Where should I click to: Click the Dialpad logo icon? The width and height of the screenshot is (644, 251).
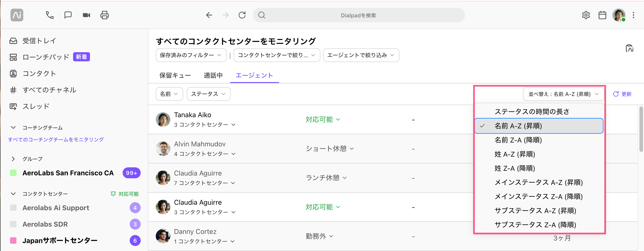[x=17, y=15]
